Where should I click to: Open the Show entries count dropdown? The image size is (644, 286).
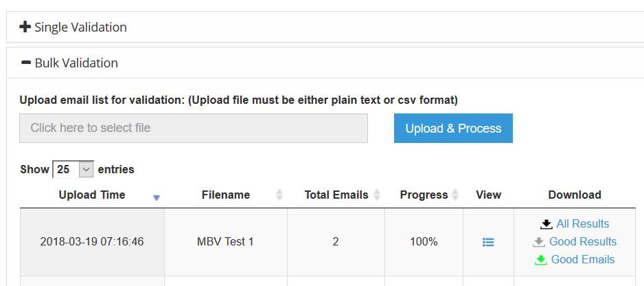(x=73, y=169)
